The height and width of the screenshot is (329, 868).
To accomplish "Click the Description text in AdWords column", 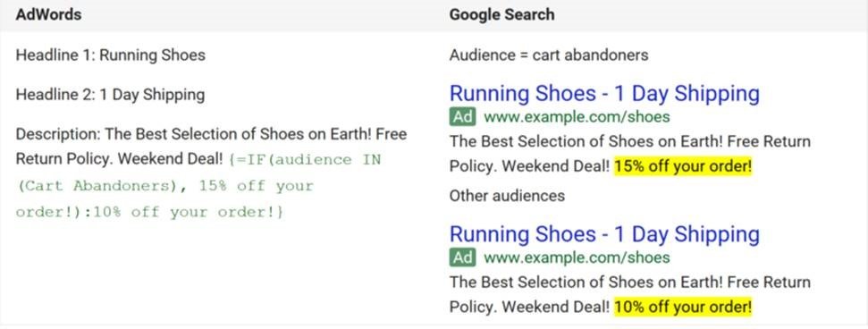I will (x=212, y=173).
